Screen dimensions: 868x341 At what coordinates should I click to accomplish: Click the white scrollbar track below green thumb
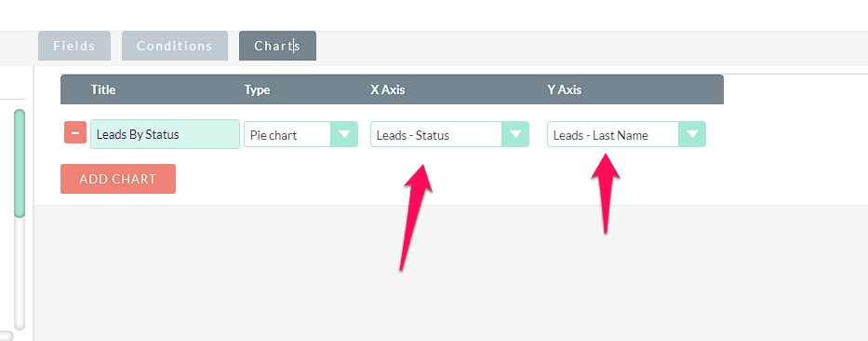20,274
